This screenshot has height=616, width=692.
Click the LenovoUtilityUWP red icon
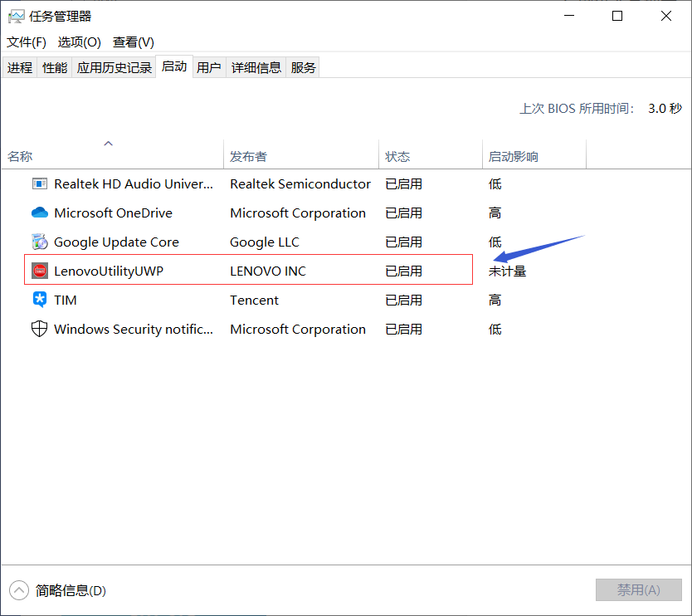pos(40,271)
